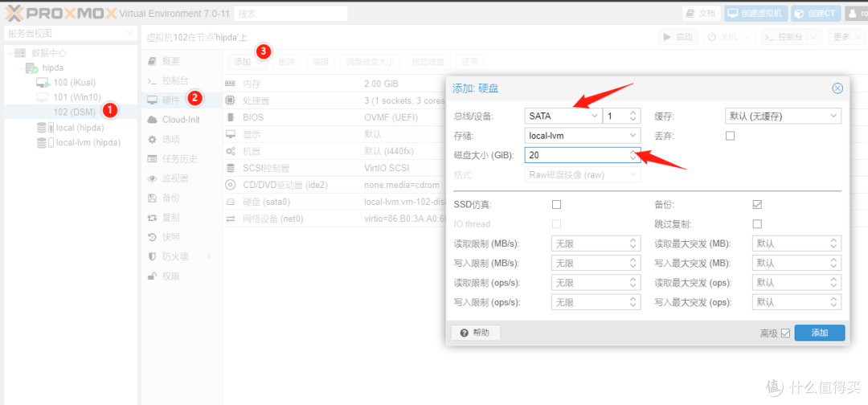Toggle the SSD仿真 checkbox

pos(556,205)
